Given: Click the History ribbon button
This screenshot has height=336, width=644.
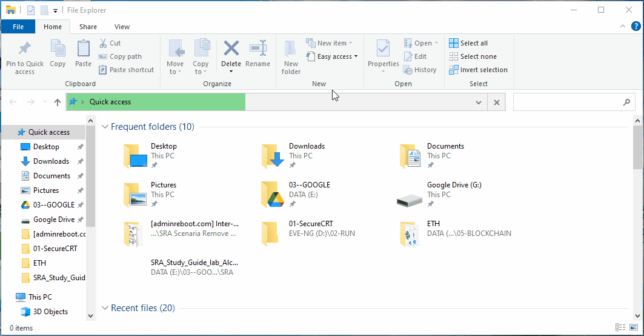Looking at the screenshot, I should tap(420, 70).
